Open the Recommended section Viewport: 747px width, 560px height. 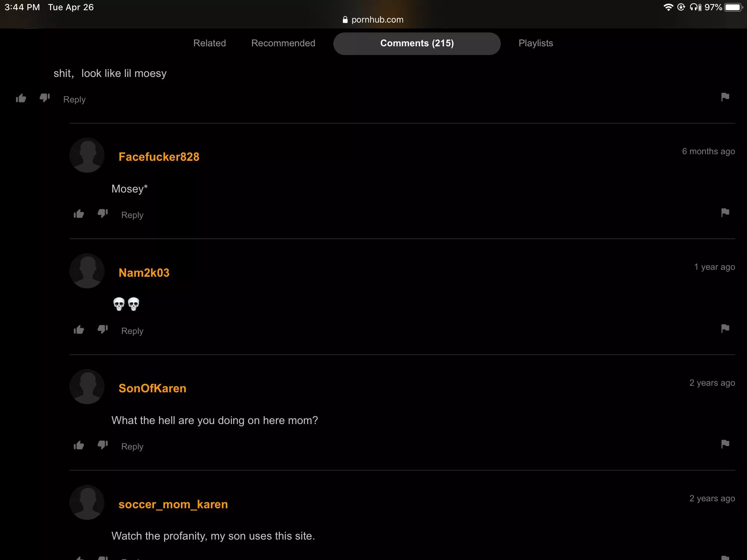coord(283,43)
